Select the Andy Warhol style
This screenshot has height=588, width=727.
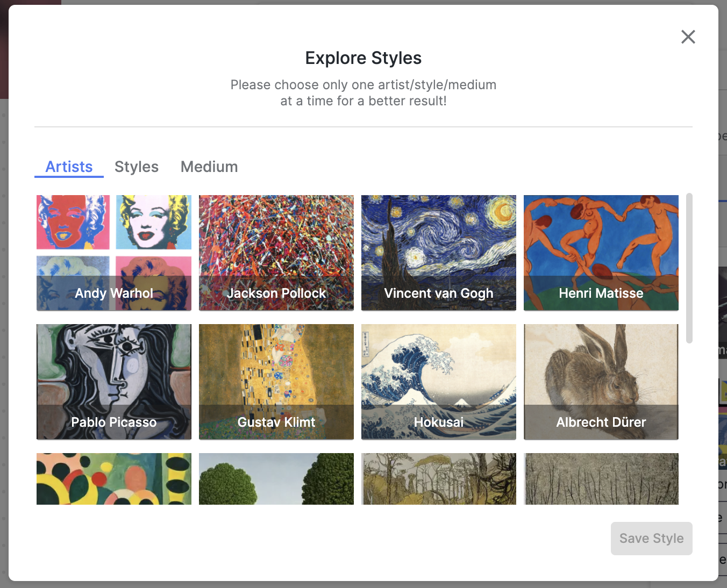tap(114, 253)
